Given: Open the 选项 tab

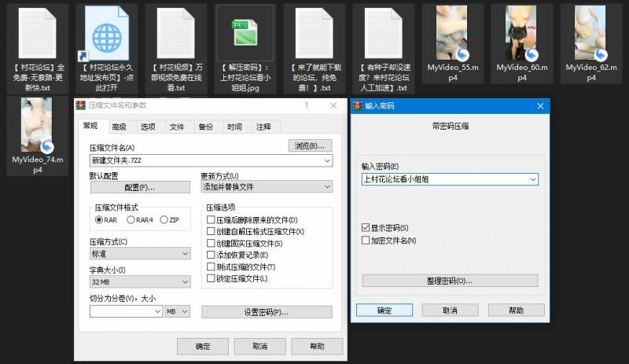Looking at the screenshot, I should (148, 127).
